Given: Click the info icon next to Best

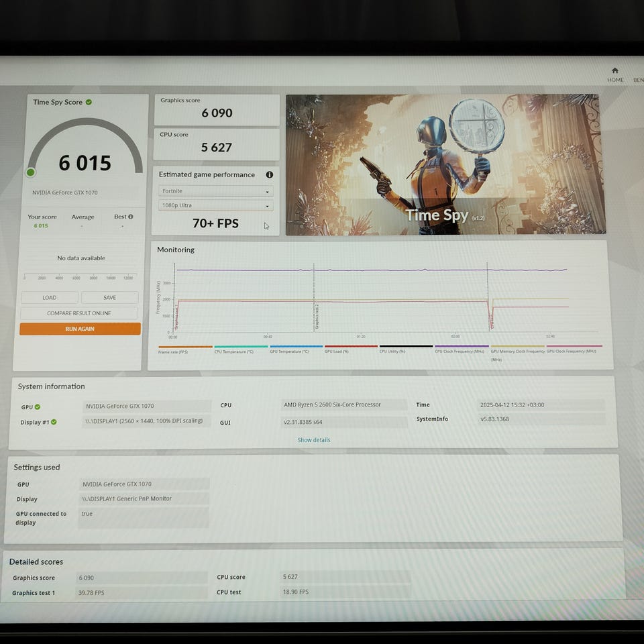Looking at the screenshot, I should 131,217.
